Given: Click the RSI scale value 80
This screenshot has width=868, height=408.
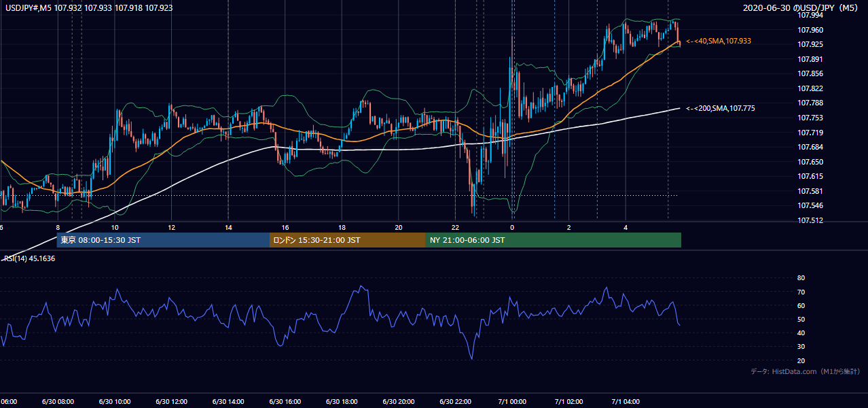Looking at the screenshot, I should [x=801, y=278].
